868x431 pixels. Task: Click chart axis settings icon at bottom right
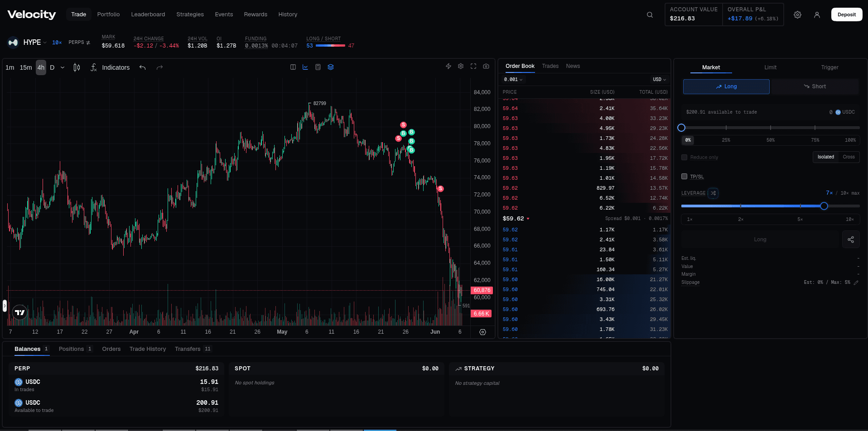tap(482, 332)
